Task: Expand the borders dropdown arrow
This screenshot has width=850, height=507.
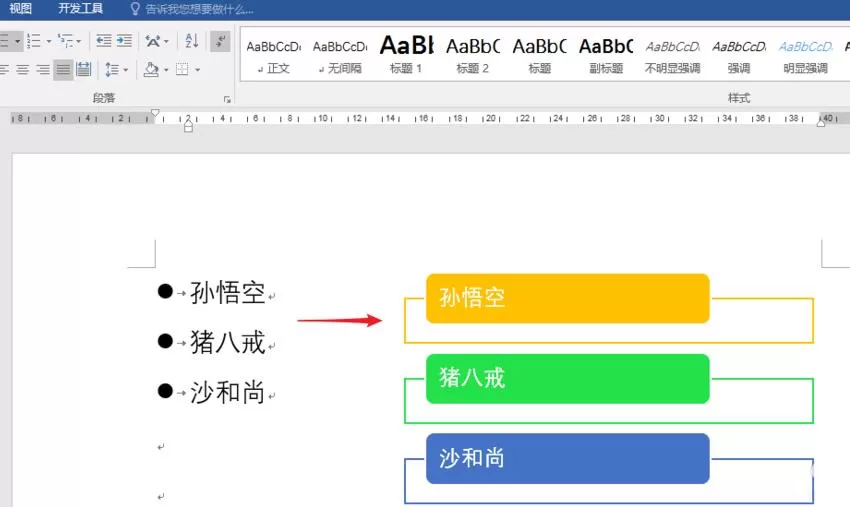Action: pyautogui.click(x=197, y=69)
